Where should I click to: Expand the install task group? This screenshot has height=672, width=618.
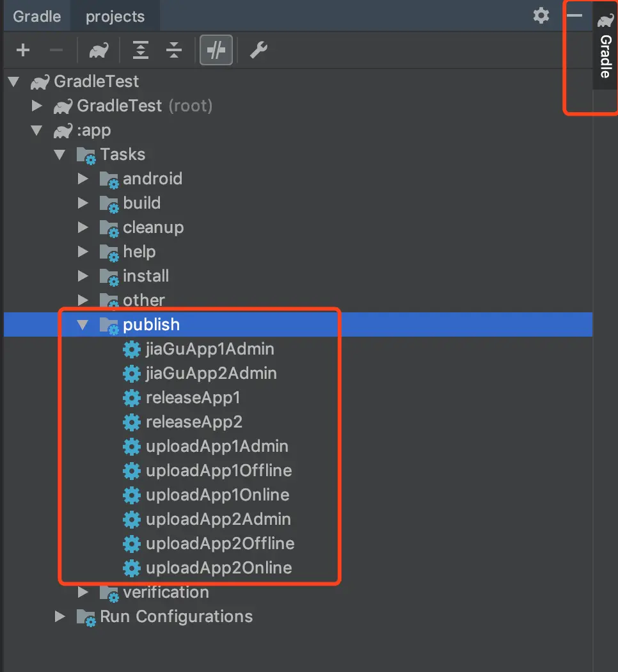83,276
